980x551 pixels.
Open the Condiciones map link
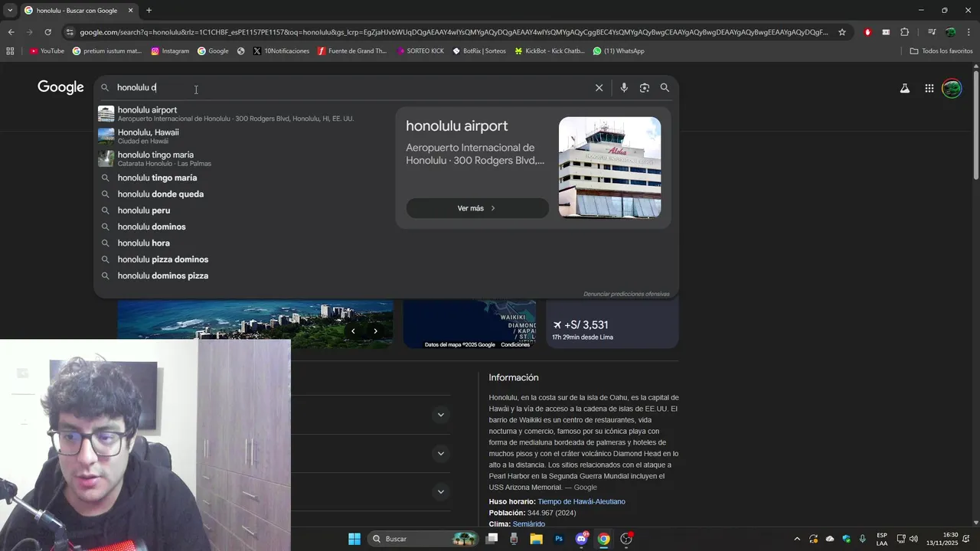[x=515, y=344]
